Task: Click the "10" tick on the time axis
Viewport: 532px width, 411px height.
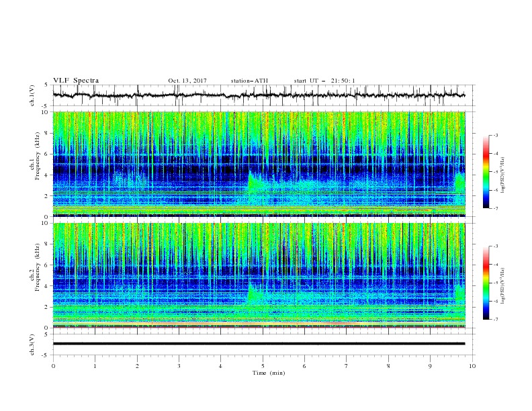Action: (472, 366)
